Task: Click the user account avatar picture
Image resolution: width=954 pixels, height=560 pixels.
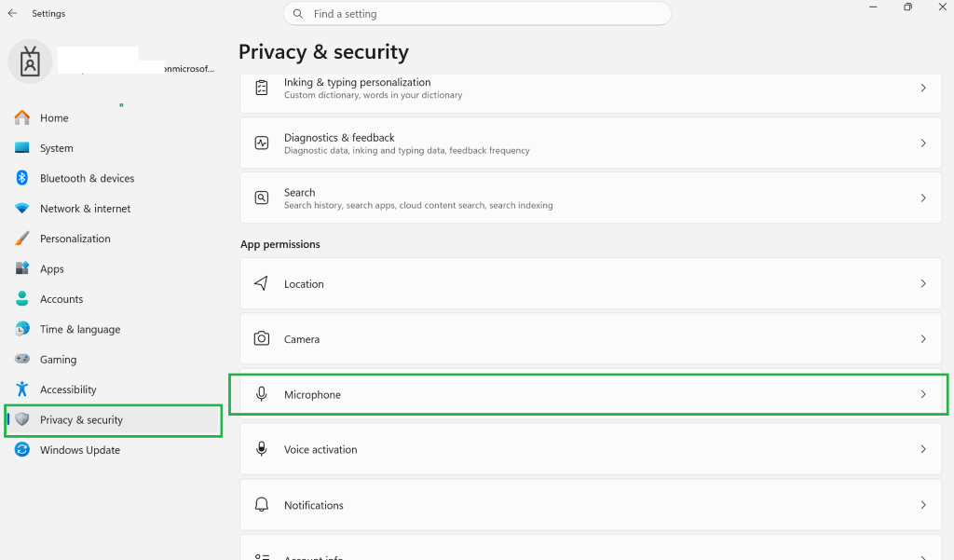Action: tap(30, 61)
